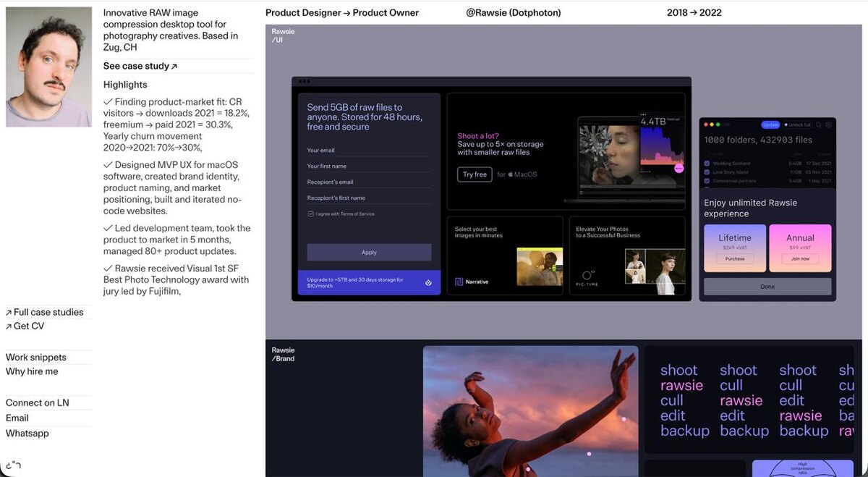Select the Annual plan card title

800,238
